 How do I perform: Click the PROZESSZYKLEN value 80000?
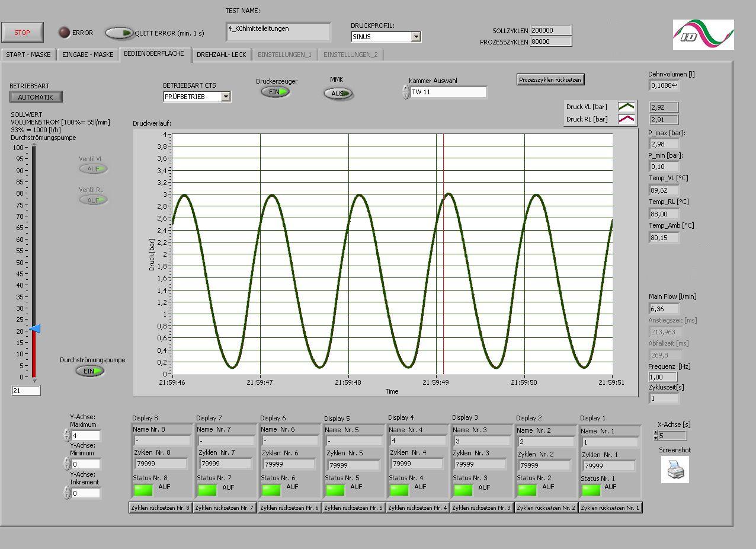pos(551,42)
